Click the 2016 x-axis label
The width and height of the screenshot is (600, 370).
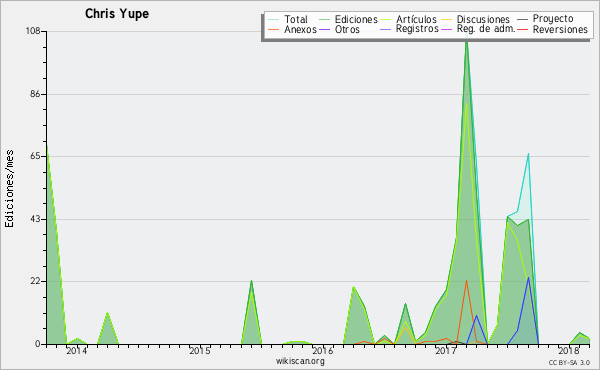pyautogui.click(x=323, y=351)
